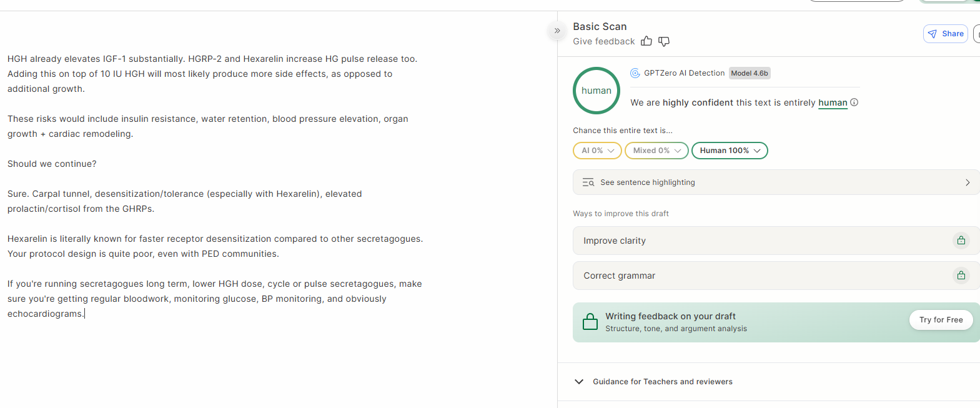Image resolution: width=980 pixels, height=408 pixels.
Task: Collapse the scan results side panel
Action: (x=557, y=31)
